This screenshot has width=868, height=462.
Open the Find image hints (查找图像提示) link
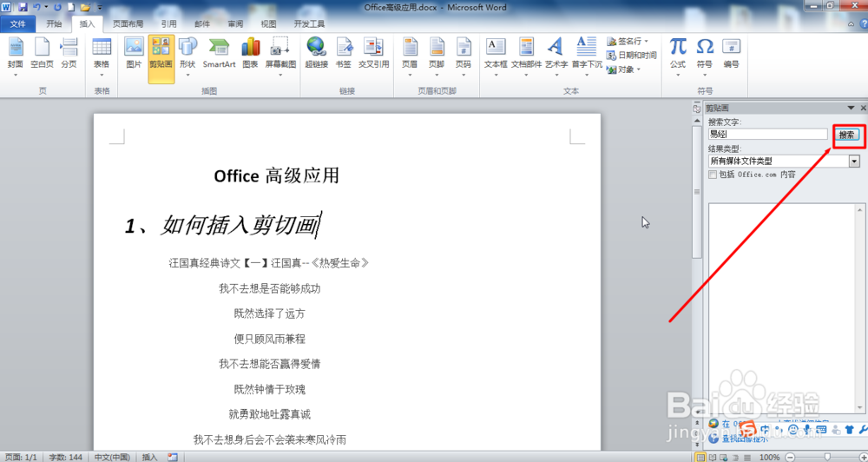[745, 439]
